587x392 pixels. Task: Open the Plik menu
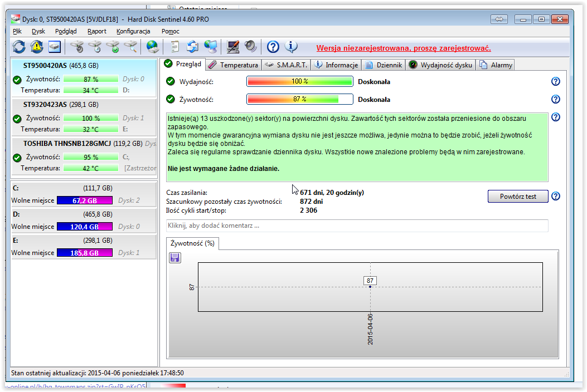coord(17,31)
